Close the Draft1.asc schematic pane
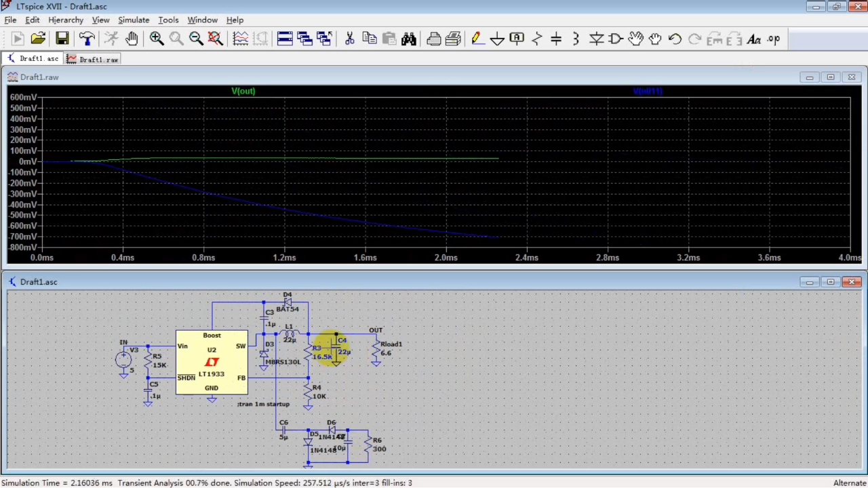Screen dimensions: 868x488 click(x=852, y=282)
